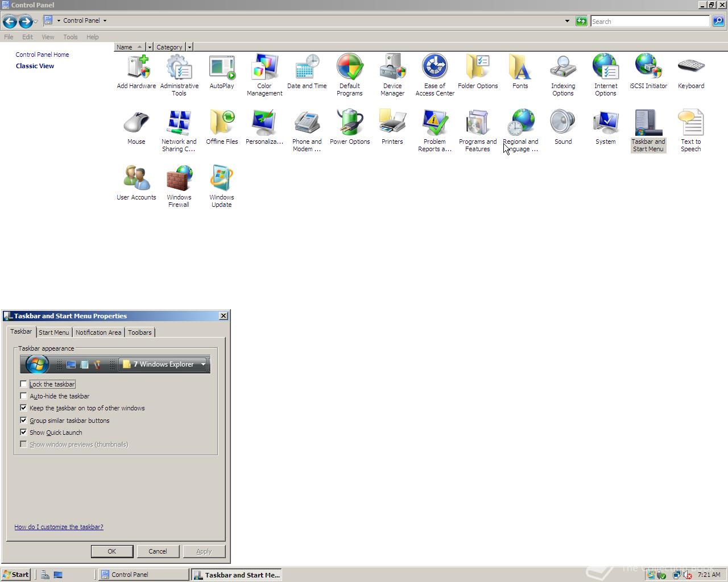
Task: Open Personalization settings
Action: [264, 128]
